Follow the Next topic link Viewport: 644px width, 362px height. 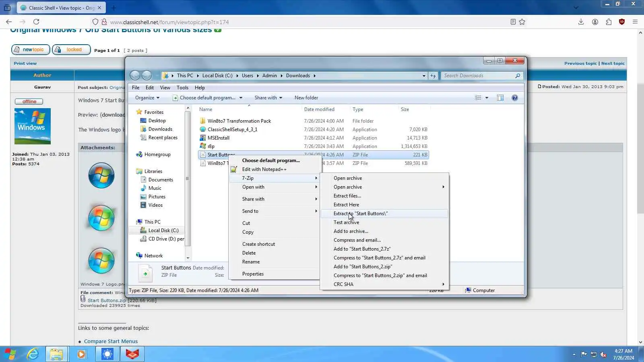(613, 63)
